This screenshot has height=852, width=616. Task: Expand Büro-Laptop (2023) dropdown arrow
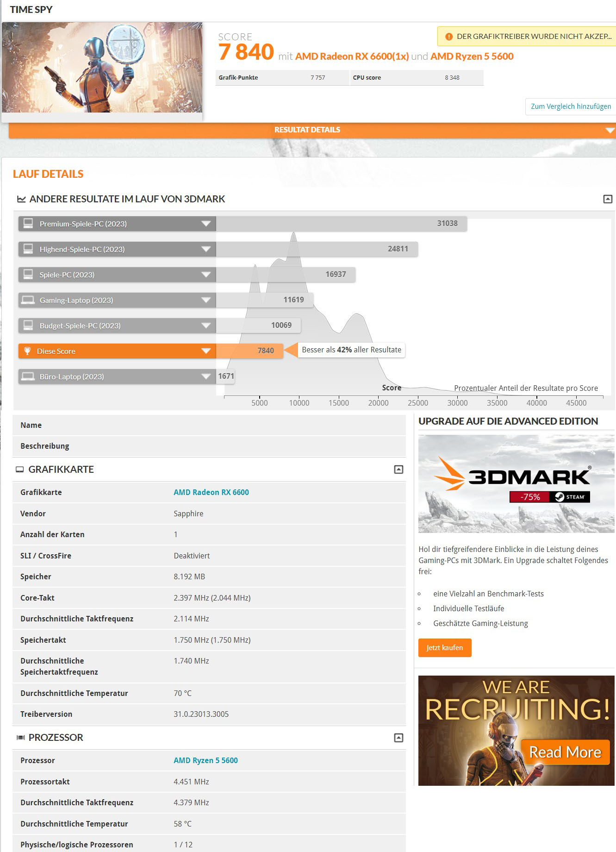click(x=206, y=376)
